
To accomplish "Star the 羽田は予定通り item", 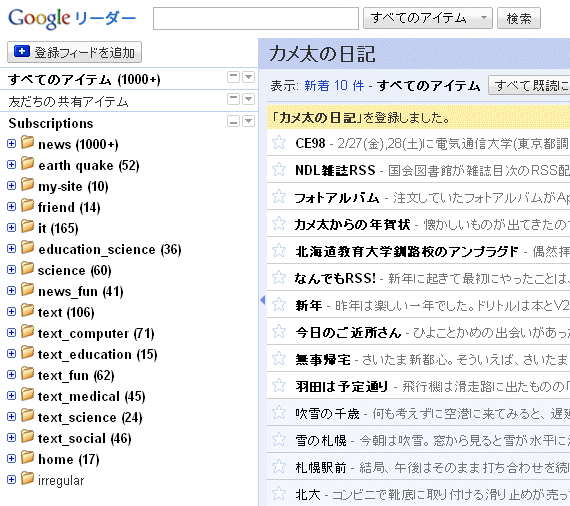I will (x=279, y=386).
